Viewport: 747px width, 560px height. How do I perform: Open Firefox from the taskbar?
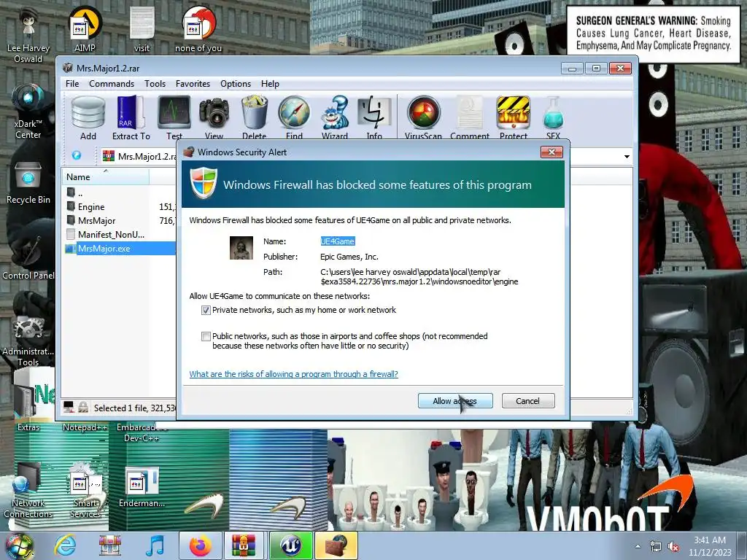coord(200,545)
